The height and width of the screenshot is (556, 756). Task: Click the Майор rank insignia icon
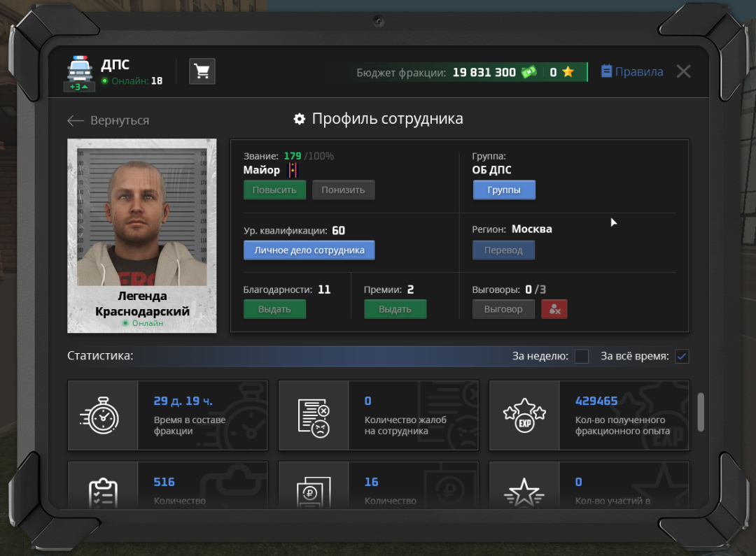point(293,169)
